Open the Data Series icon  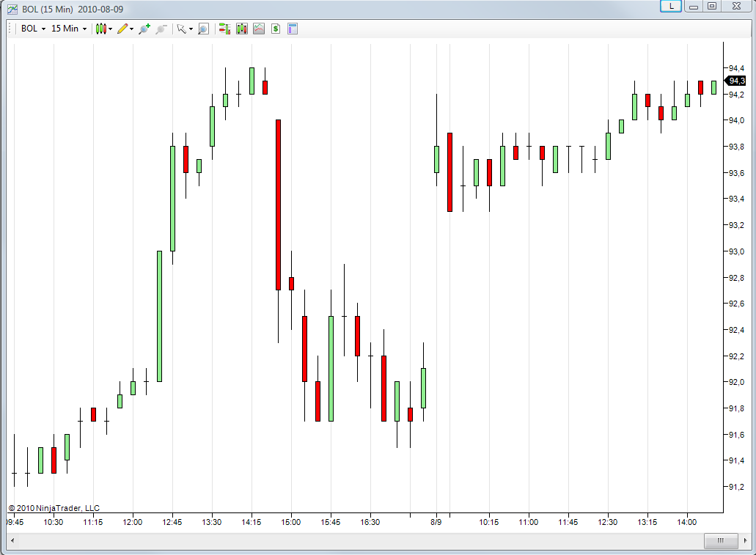click(242, 29)
